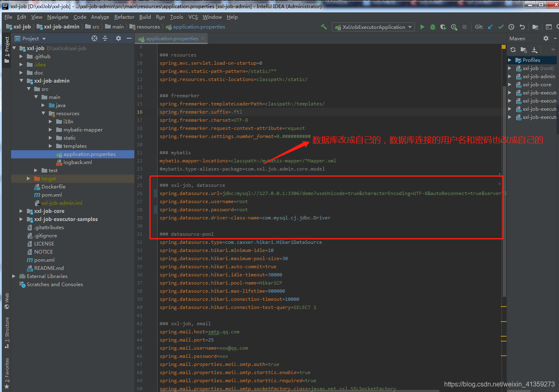The image size is (559, 392).
Task: Click the Stop square icon
Action: point(465,27)
